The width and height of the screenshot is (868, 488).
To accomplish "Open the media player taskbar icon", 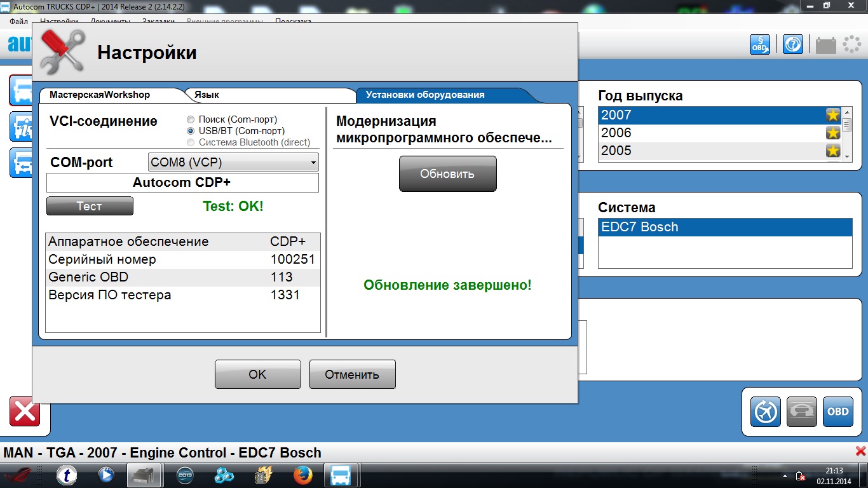I will click(x=105, y=475).
